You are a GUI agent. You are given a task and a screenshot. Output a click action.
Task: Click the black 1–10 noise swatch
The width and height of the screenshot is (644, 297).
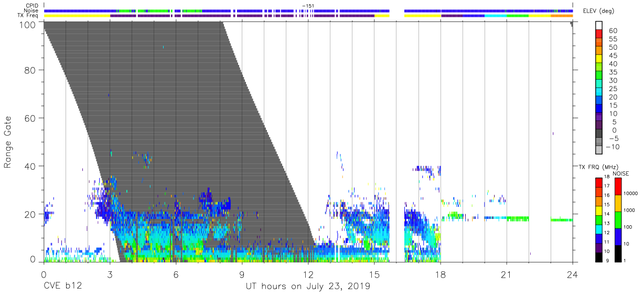coord(617,252)
